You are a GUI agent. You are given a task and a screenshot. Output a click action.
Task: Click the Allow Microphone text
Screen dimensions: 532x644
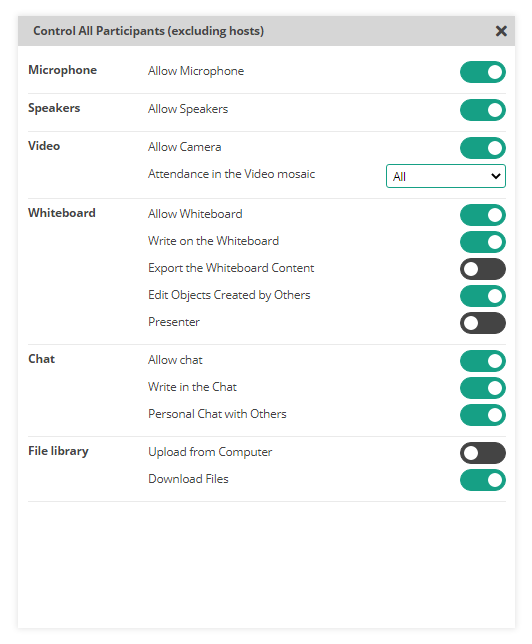pyautogui.click(x=196, y=71)
